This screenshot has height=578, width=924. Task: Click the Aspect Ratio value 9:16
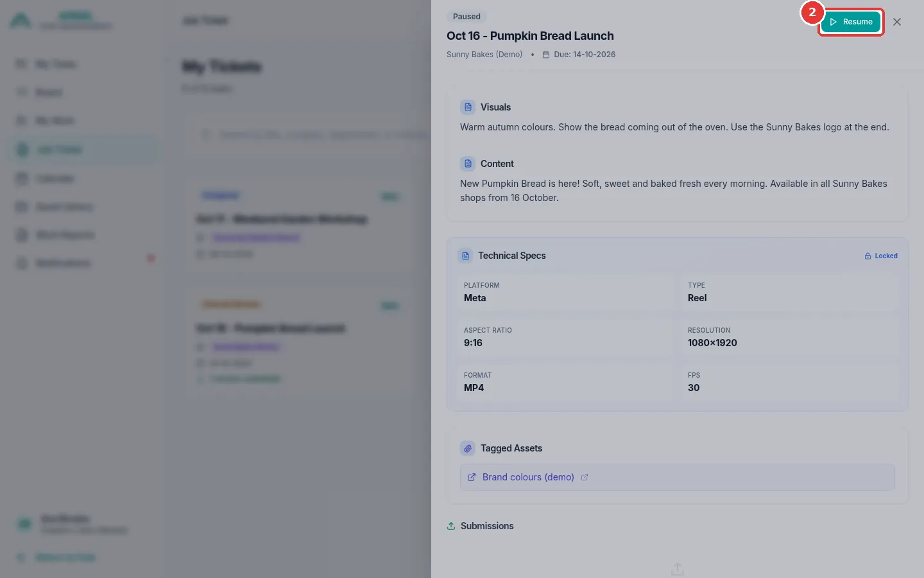473,343
